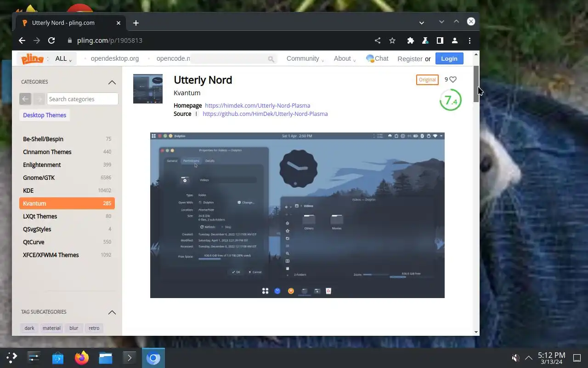
Task: Select the highlighted Kvantum category
Action: 67,203
